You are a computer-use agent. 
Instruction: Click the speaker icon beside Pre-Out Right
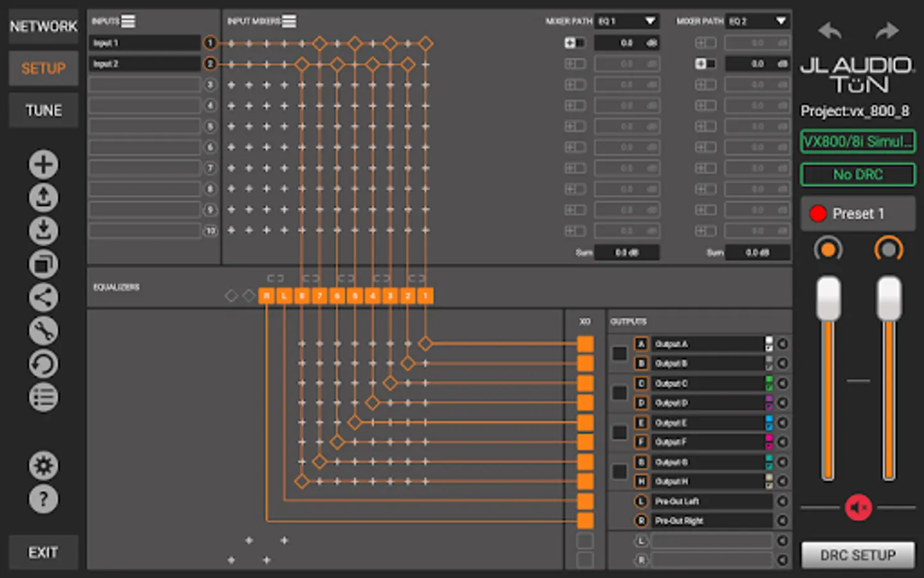(782, 521)
